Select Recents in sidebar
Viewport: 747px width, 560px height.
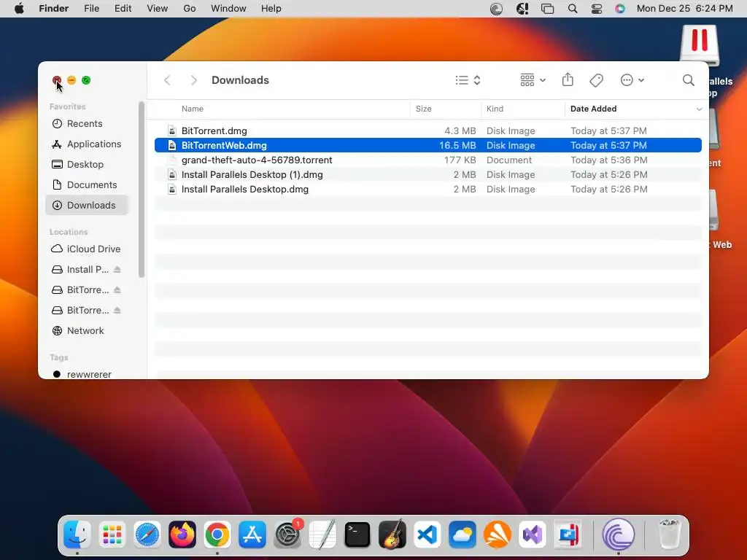87,124
